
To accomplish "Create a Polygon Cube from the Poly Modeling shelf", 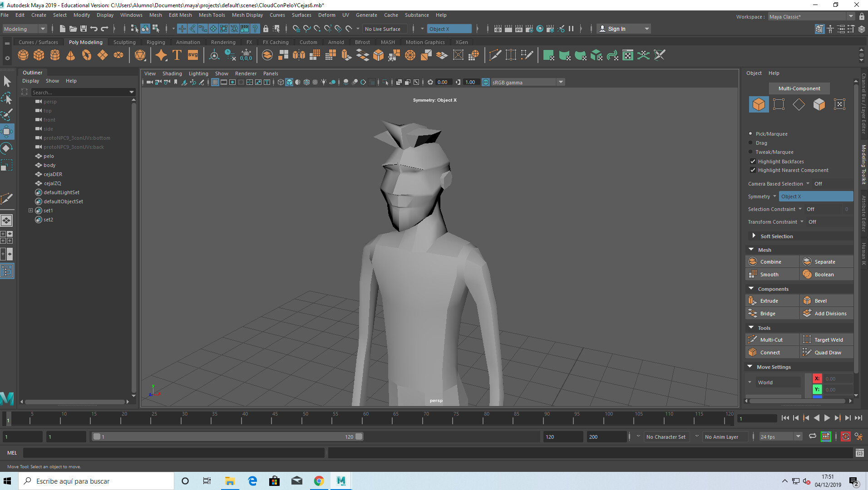I will tap(39, 55).
